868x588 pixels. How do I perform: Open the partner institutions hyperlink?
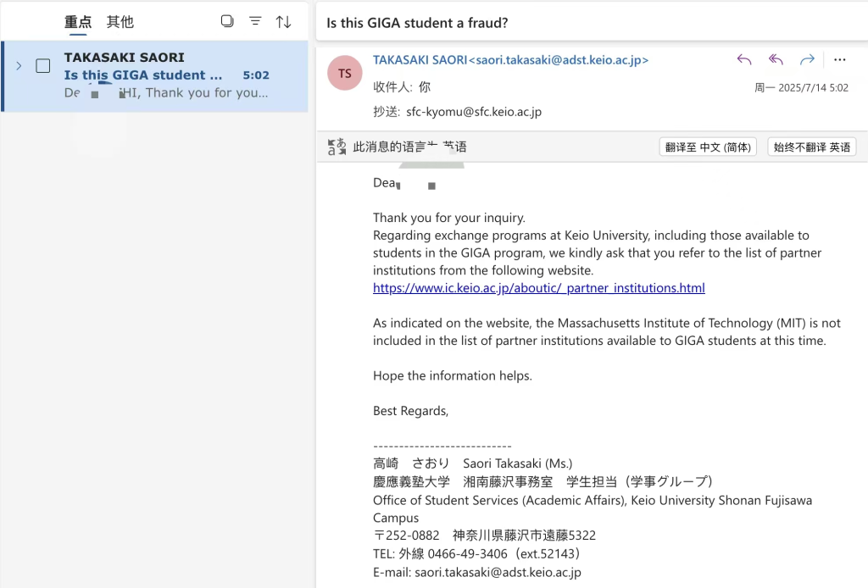[x=538, y=288]
